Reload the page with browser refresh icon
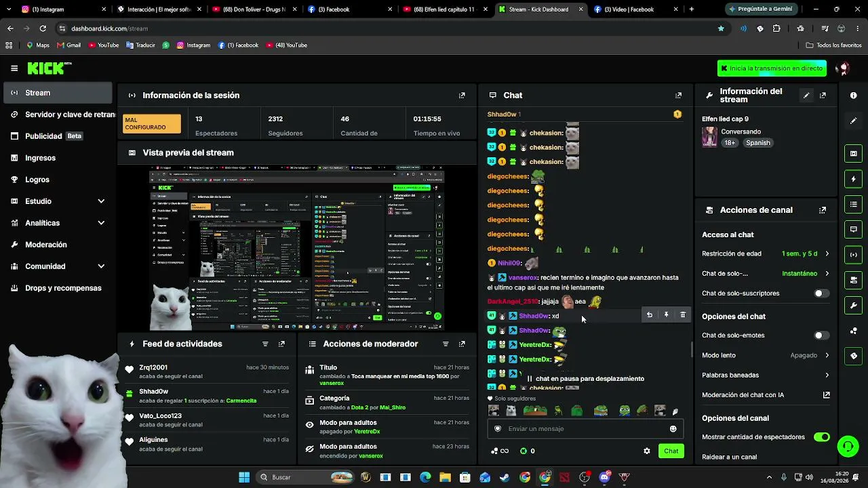 pos(43,28)
